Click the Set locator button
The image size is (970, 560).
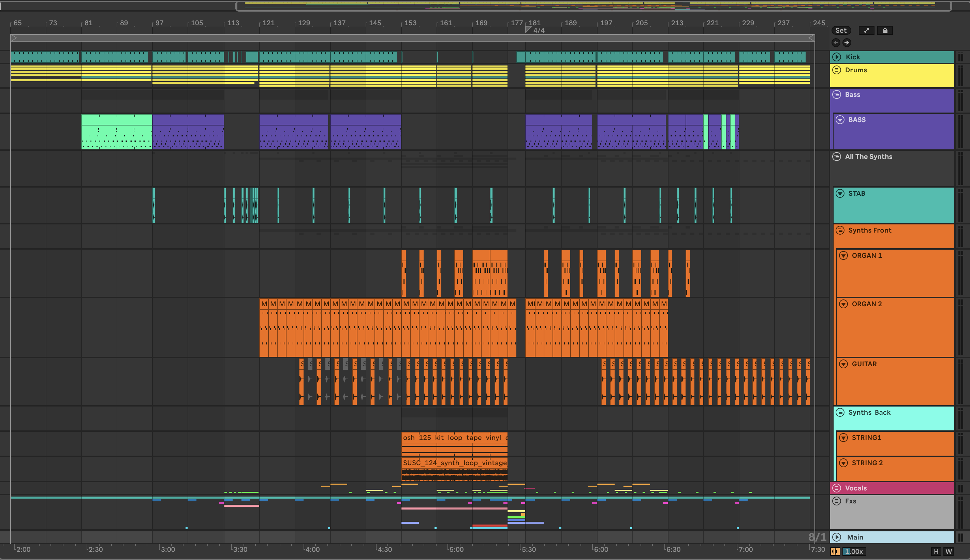pyautogui.click(x=841, y=30)
